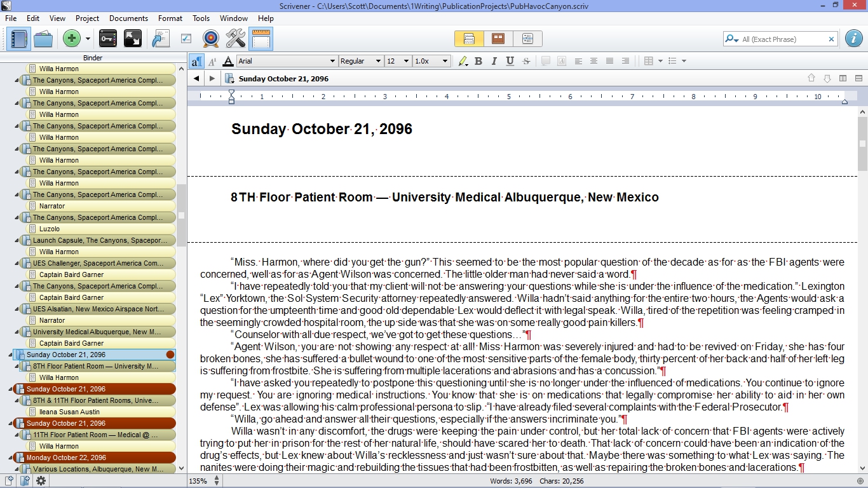Screen dimensions: 868x488
Task: Open the Snapshots checkmark icon
Action: coord(186,39)
